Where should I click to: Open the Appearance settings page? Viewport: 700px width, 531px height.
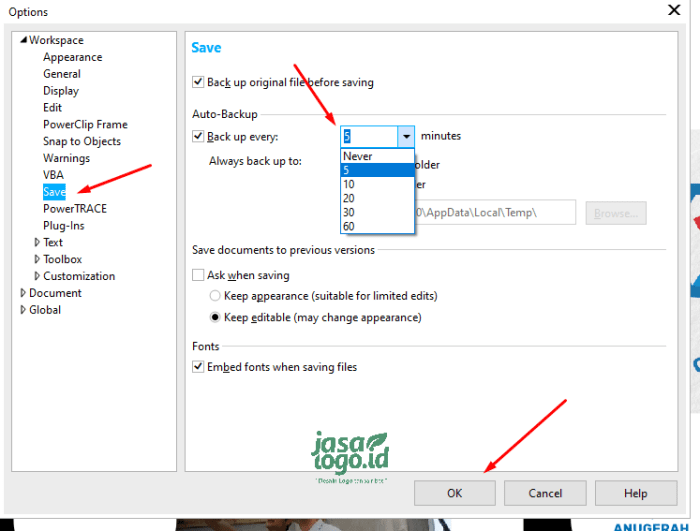[72, 58]
